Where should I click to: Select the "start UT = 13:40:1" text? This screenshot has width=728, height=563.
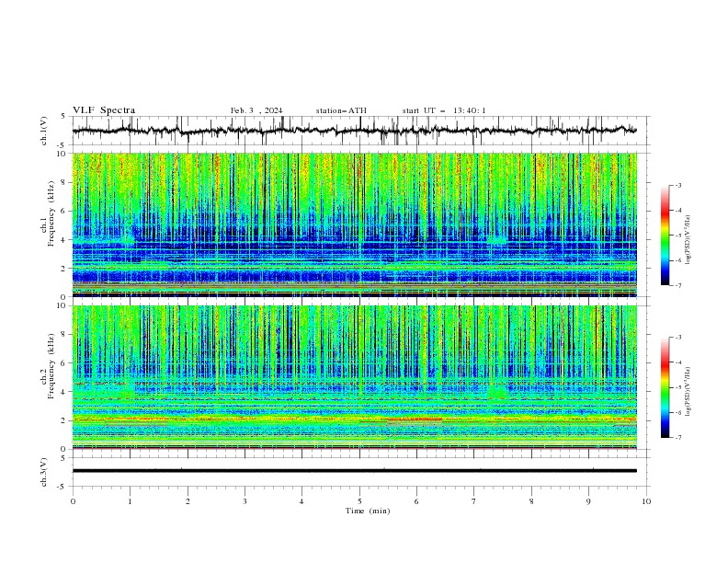pyautogui.click(x=444, y=110)
